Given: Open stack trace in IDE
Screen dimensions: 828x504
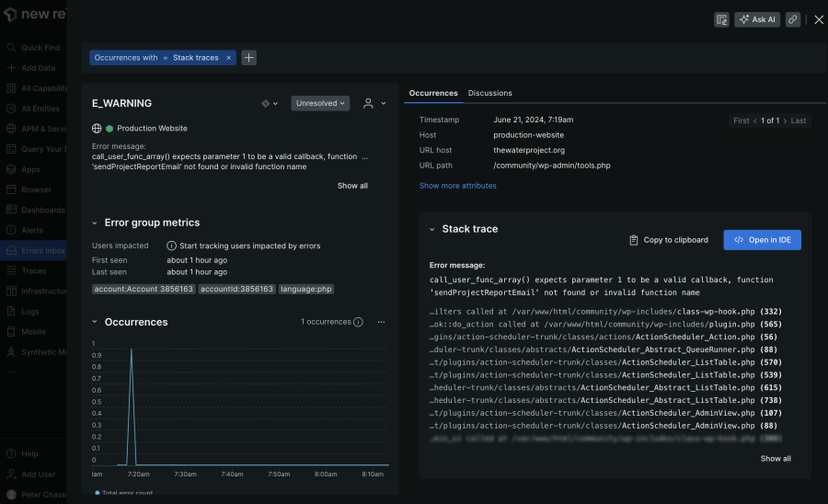Looking at the screenshot, I should (x=762, y=240).
